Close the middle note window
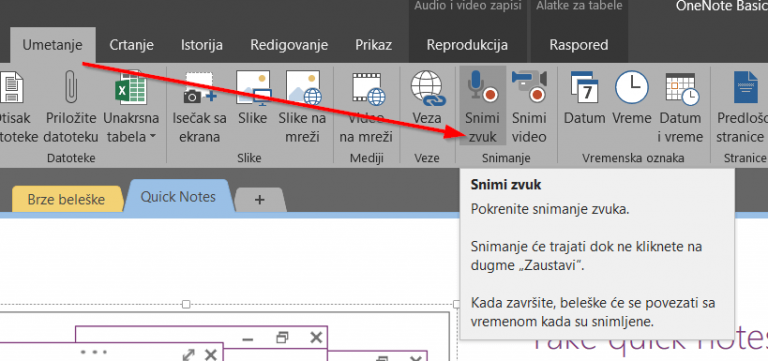This screenshot has height=361, width=768. 316,337
